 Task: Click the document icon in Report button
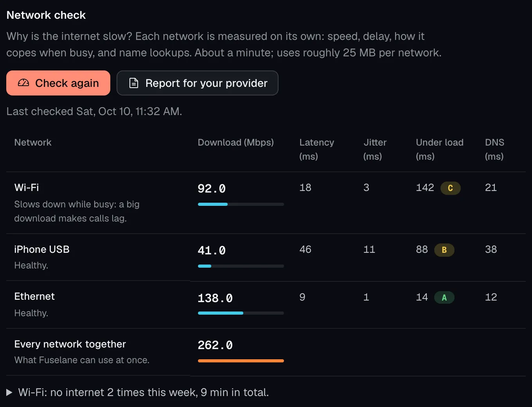coord(134,83)
